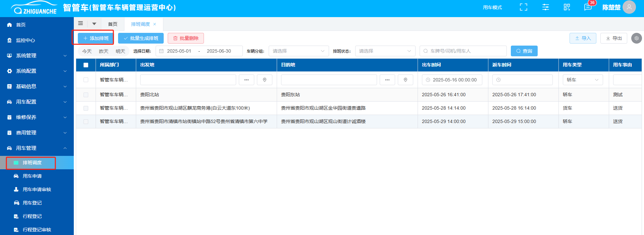
Task: Open the 排班状态 dropdown
Action: 385,51
